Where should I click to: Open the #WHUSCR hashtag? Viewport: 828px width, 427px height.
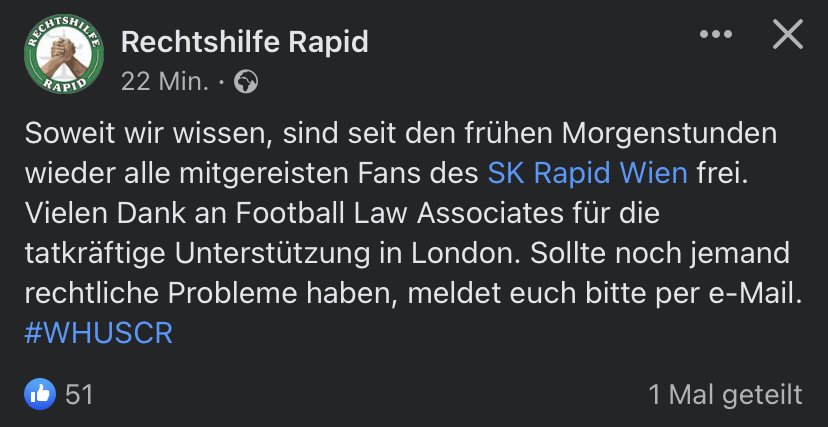click(x=99, y=334)
